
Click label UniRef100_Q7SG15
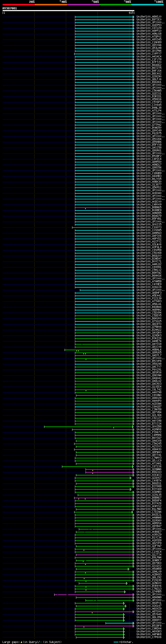click(149, 321)
